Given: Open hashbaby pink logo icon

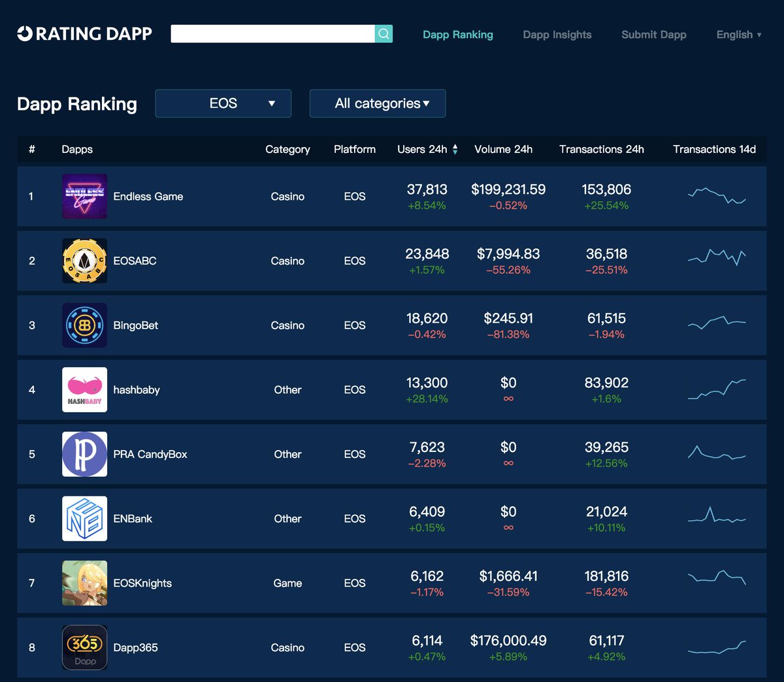Looking at the screenshot, I should pyautogui.click(x=84, y=389).
